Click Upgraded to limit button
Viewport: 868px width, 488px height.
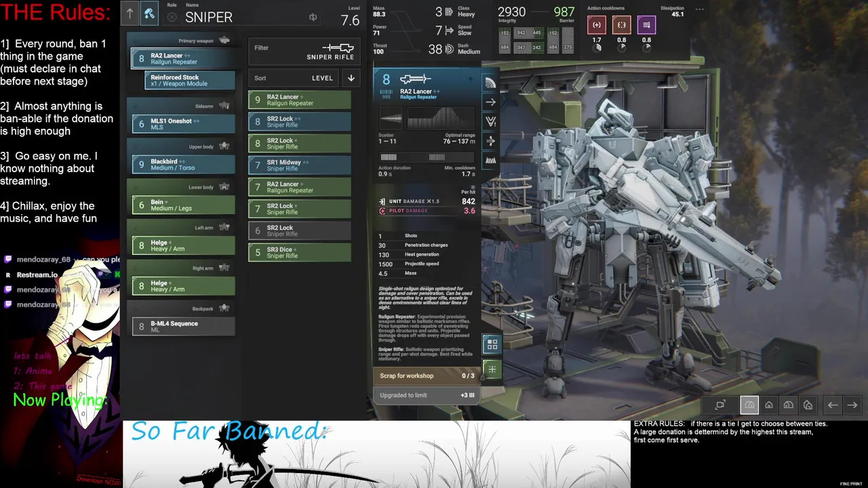pos(427,395)
